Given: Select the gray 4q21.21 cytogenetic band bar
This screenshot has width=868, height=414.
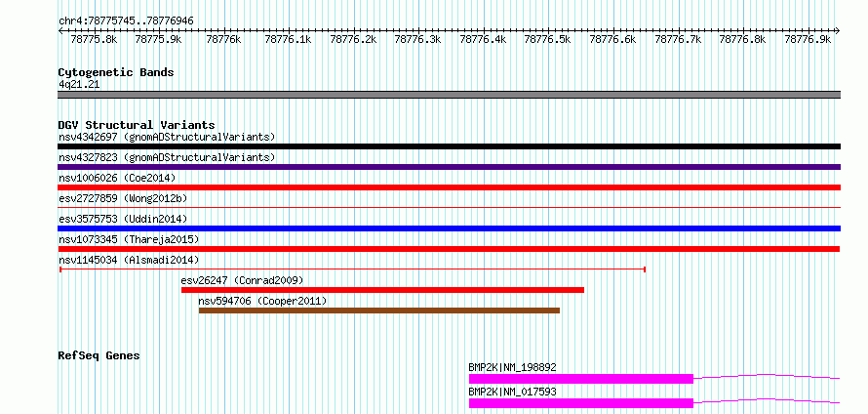Looking at the screenshot, I should (449, 95).
